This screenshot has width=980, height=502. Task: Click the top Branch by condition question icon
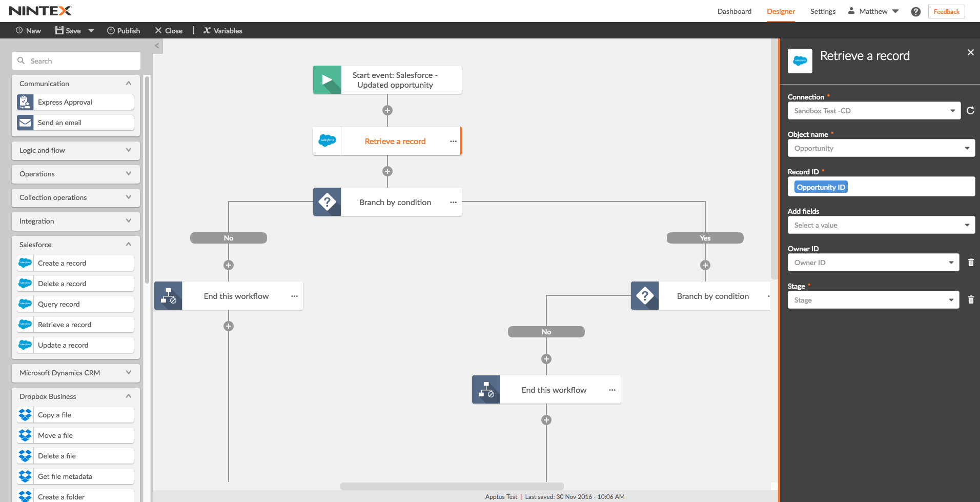tap(327, 202)
